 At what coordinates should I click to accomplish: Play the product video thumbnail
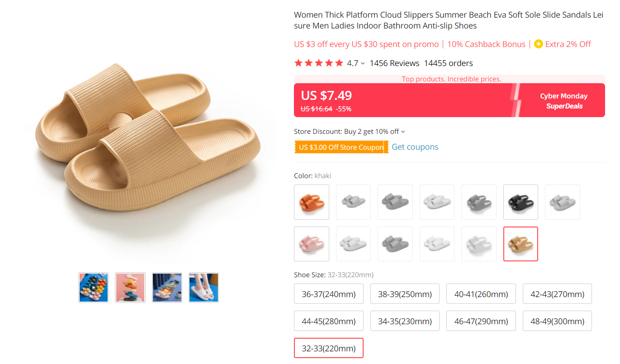tap(94, 288)
